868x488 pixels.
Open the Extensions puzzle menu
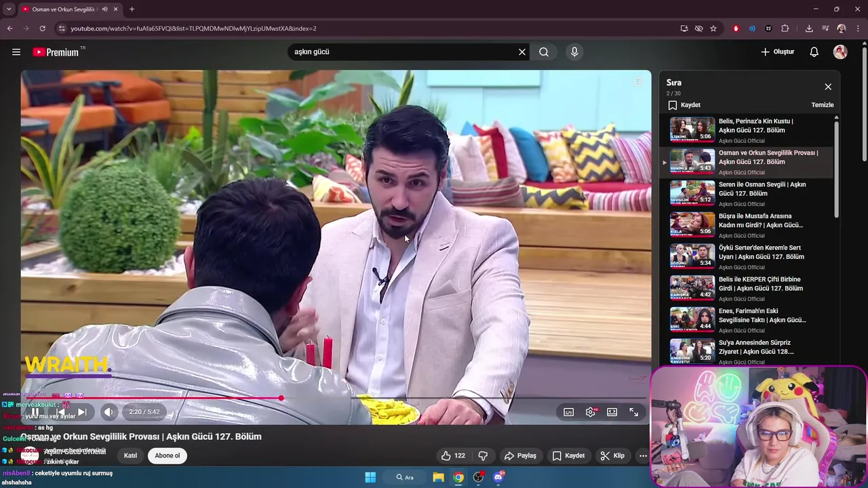[785, 28]
